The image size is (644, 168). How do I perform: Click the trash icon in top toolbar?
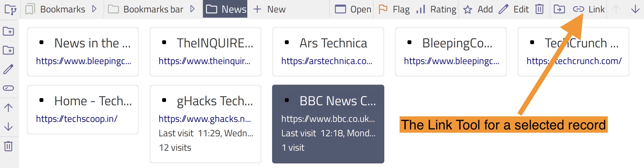pyautogui.click(x=540, y=9)
